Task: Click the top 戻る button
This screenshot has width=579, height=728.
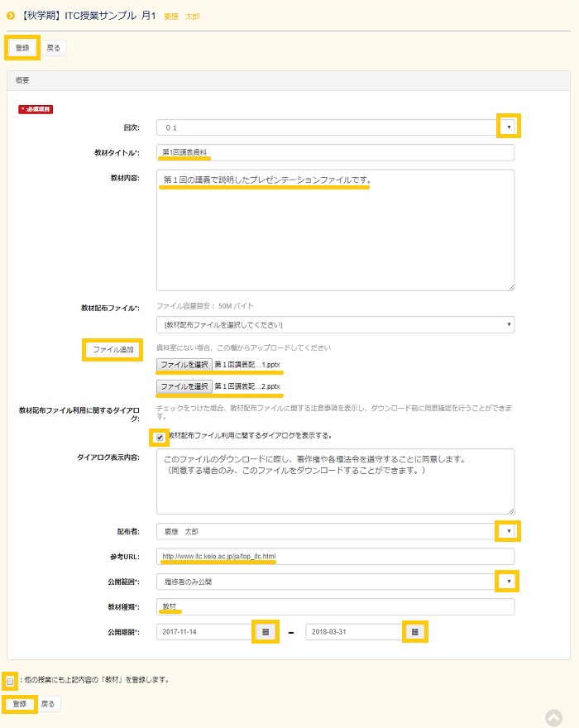Action: pyautogui.click(x=53, y=48)
